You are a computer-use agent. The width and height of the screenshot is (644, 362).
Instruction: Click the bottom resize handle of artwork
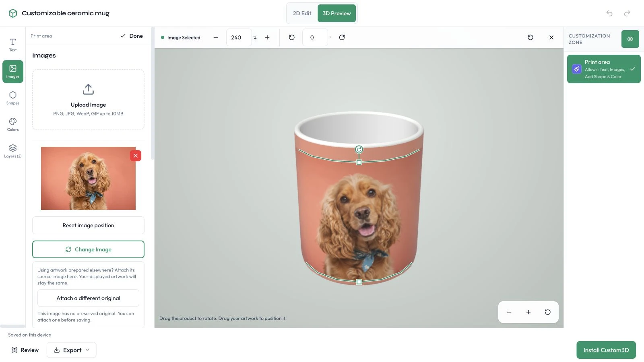point(359,282)
